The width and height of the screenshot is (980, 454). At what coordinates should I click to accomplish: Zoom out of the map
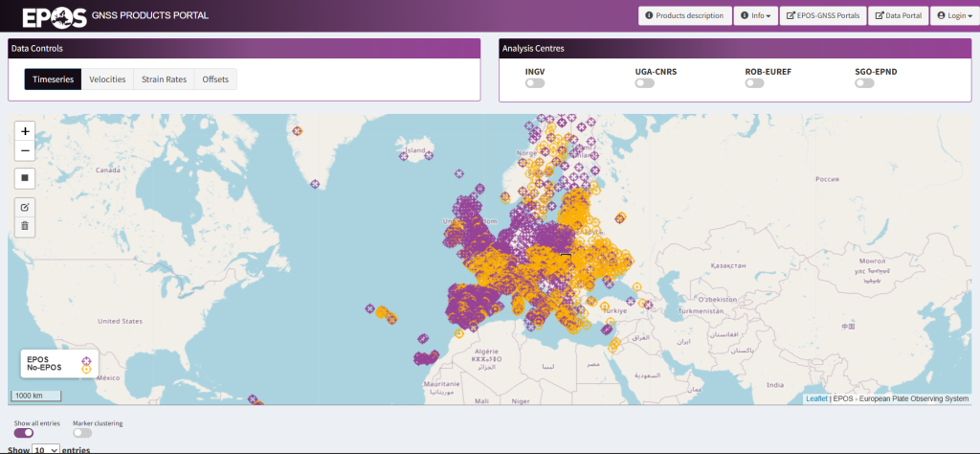[x=26, y=150]
